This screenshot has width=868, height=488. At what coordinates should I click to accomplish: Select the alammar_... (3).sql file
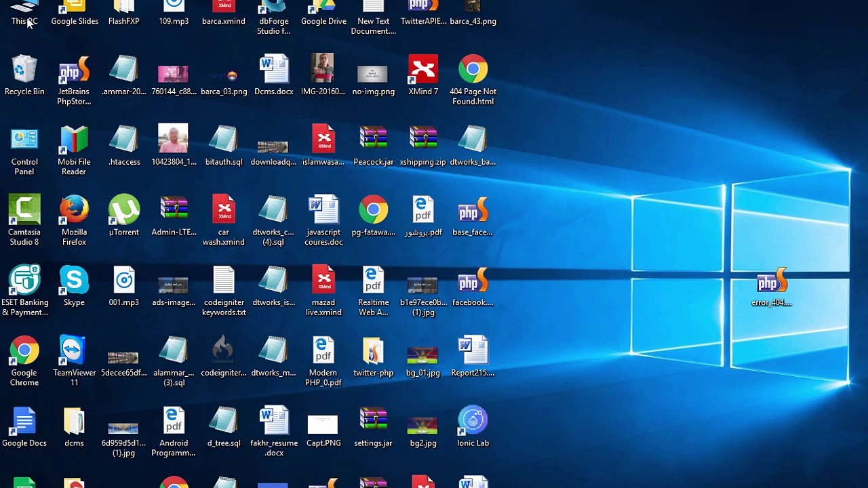tap(174, 362)
